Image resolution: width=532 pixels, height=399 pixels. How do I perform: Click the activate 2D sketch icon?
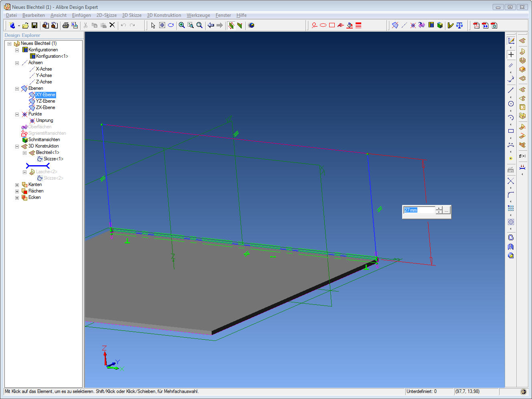(x=511, y=41)
